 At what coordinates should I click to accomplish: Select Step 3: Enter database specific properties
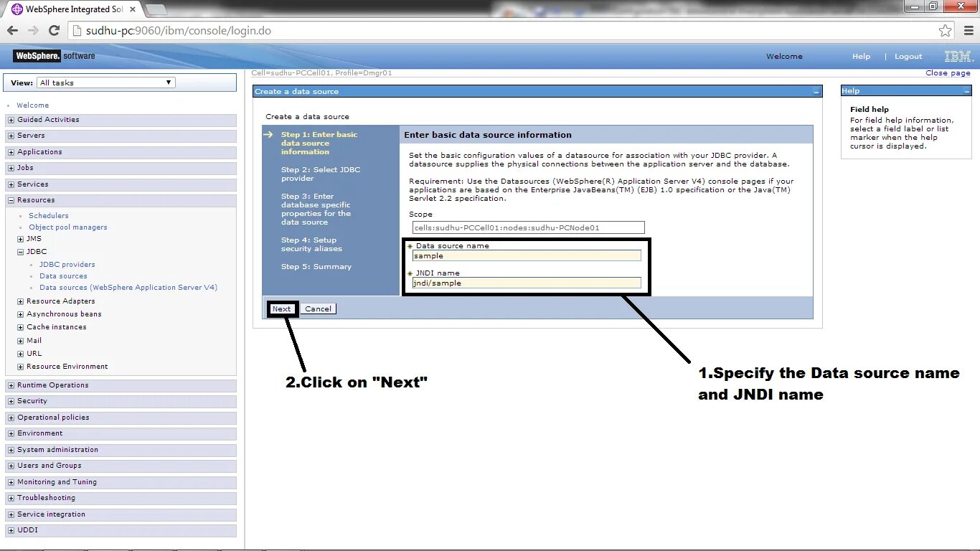(x=316, y=209)
